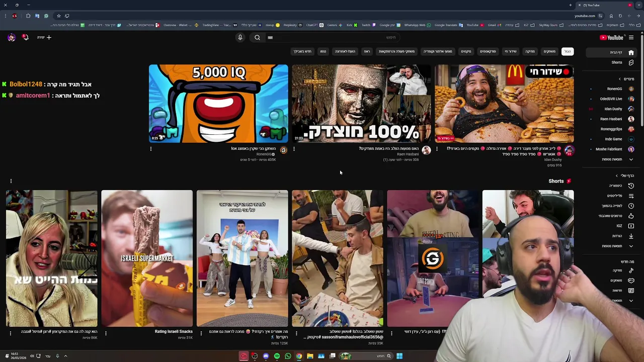Expand the Subscriptions (מינויים) section header
The height and width of the screenshot is (362, 644).
626,79
